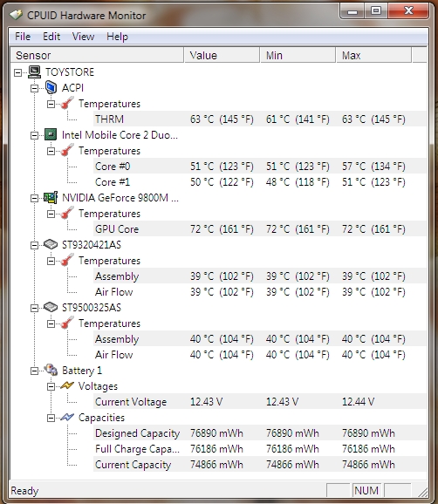Click the TOYSTORE computer icon
Image resolution: width=438 pixels, height=504 pixels.
pyautogui.click(x=34, y=72)
